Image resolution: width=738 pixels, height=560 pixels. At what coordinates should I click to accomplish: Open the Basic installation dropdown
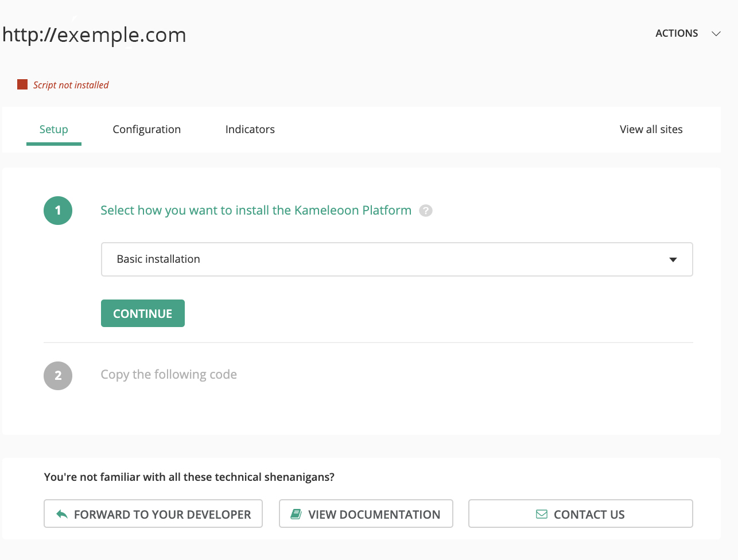[397, 259]
